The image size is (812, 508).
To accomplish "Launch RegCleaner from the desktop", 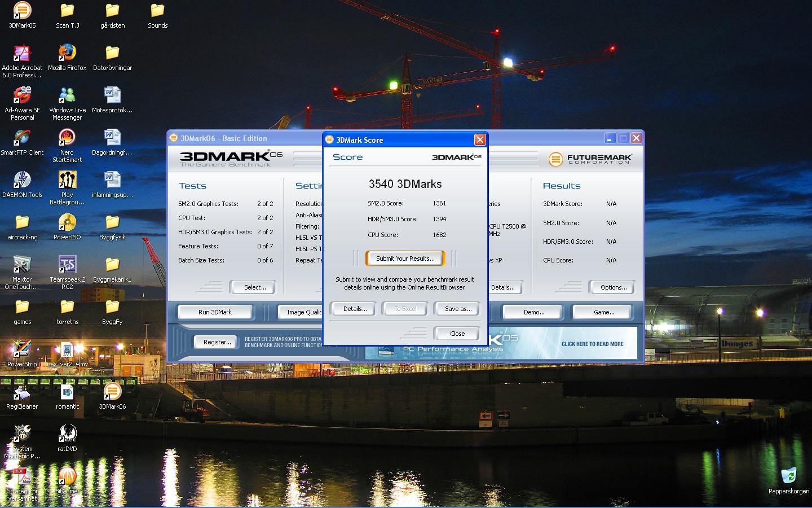I will pyautogui.click(x=22, y=396).
